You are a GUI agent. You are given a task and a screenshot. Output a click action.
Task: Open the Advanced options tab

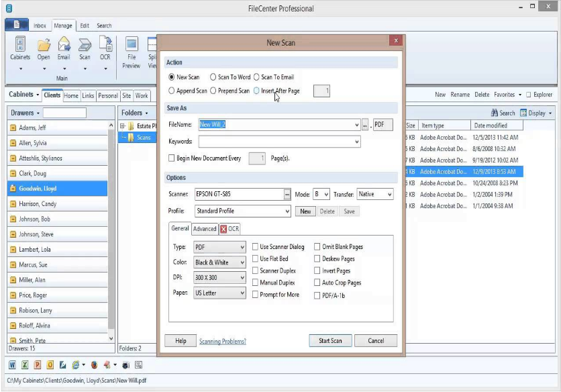205,229
